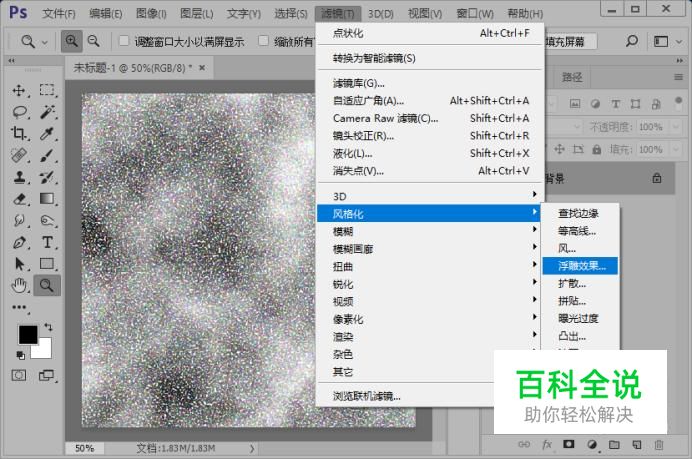Click Zoom In icon in options bar
The width and height of the screenshot is (692, 459).
[x=71, y=41]
